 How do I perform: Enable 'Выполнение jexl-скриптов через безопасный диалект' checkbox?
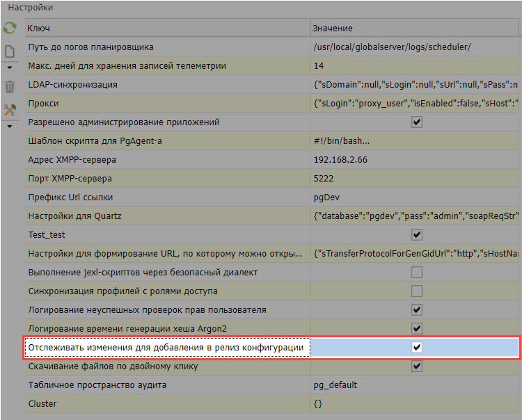417,272
